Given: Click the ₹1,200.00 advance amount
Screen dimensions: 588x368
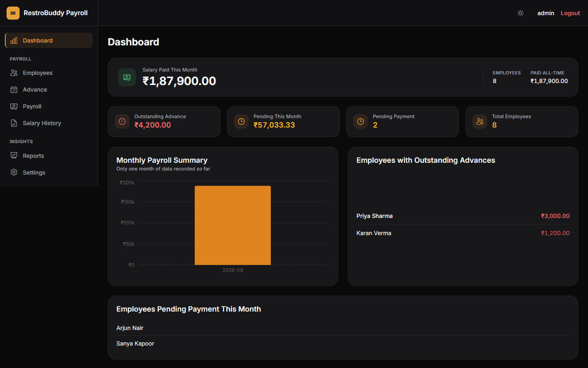Looking at the screenshot, I should [x=555, y=233].
